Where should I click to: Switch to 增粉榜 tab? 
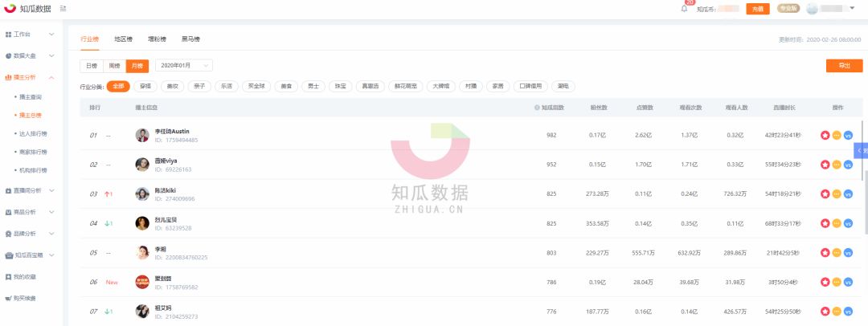158,39
